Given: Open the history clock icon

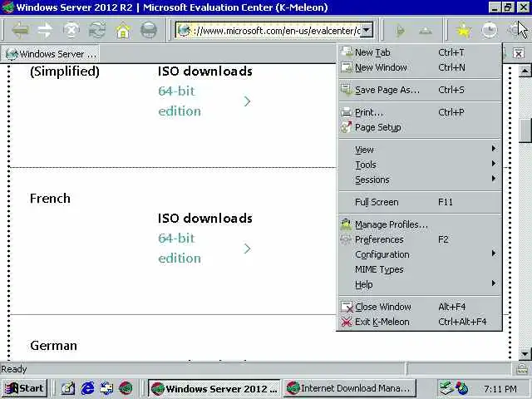Looking at the screenshot, I should [x=490, y=31].
